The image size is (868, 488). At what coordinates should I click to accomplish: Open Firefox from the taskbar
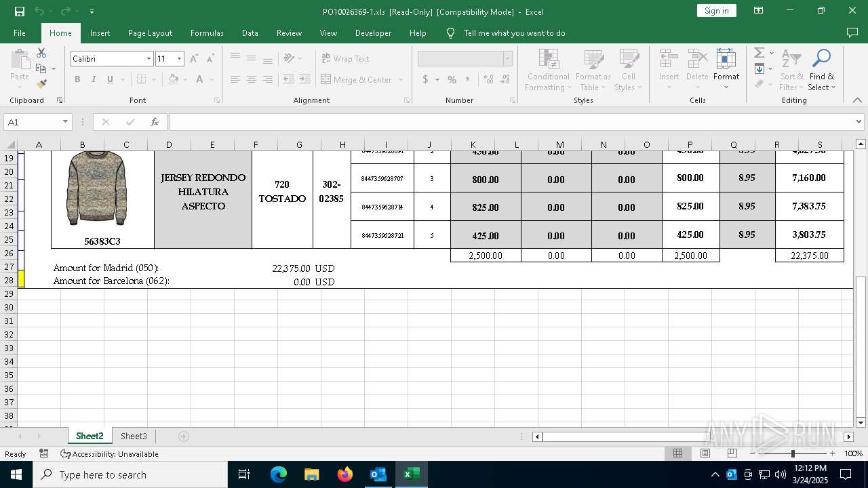pyautogui.click(x=345, y=474)
